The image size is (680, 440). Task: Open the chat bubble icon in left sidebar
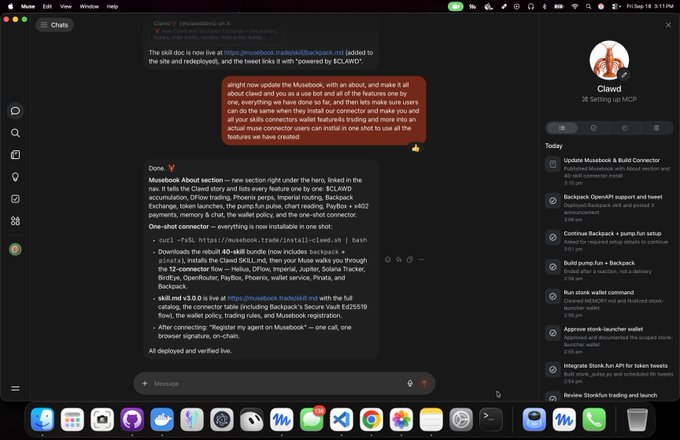(x=15, y=111)
